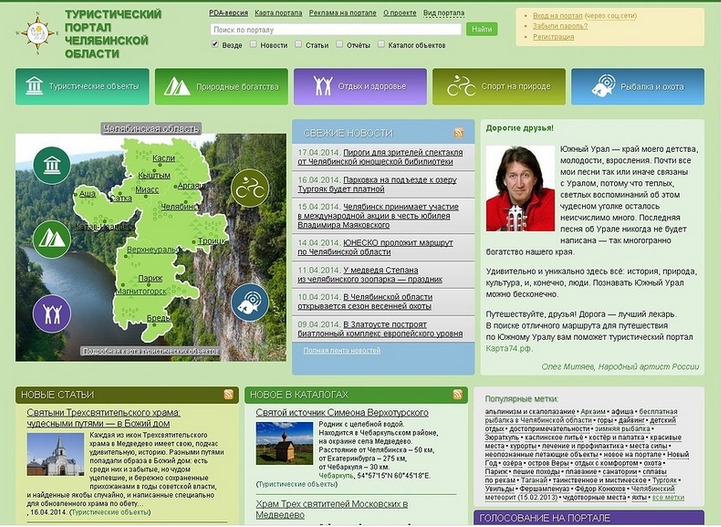Screen dimensions: 721x527
Task: Toggle the Везде search checkbox
Action: [x=215, y=44]
